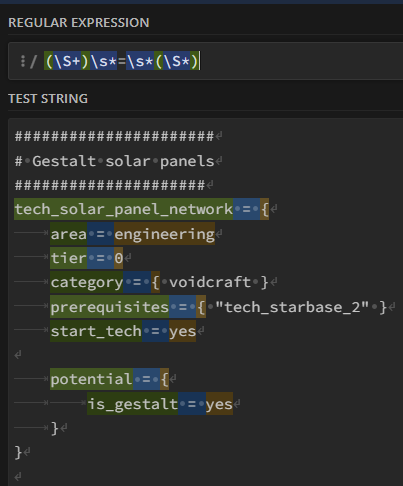Screen dimensions: 403x486
Task: Click the '0' value after tier
Action: [x=119, y=258]
